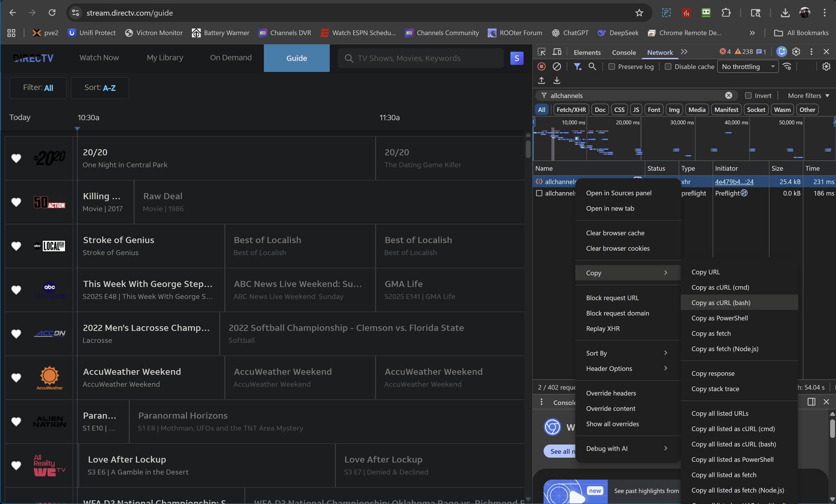Image resolution: width=836 pixels, height=504 pixels.
Task: Open the DevTools settings gear
Action: click(x=796, y=52)
